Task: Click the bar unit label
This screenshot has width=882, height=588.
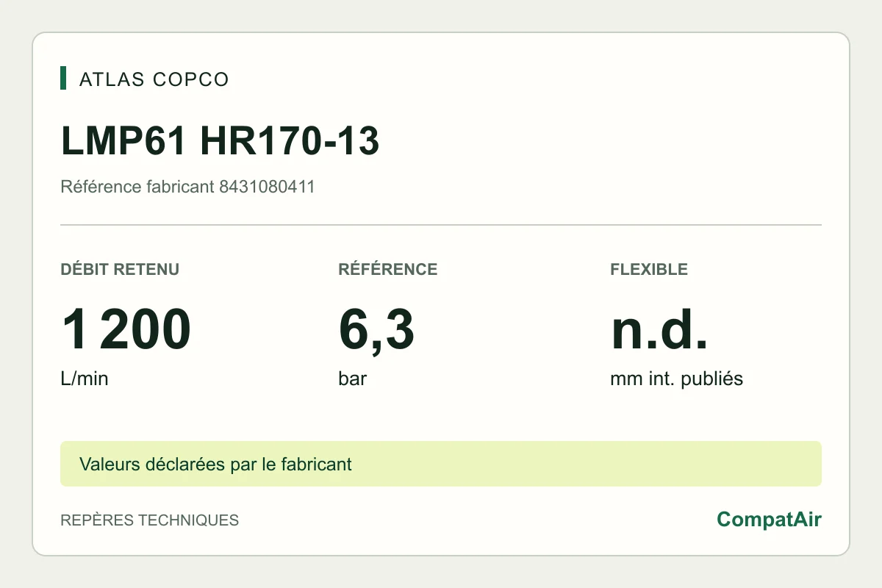Action: point(352,379)
